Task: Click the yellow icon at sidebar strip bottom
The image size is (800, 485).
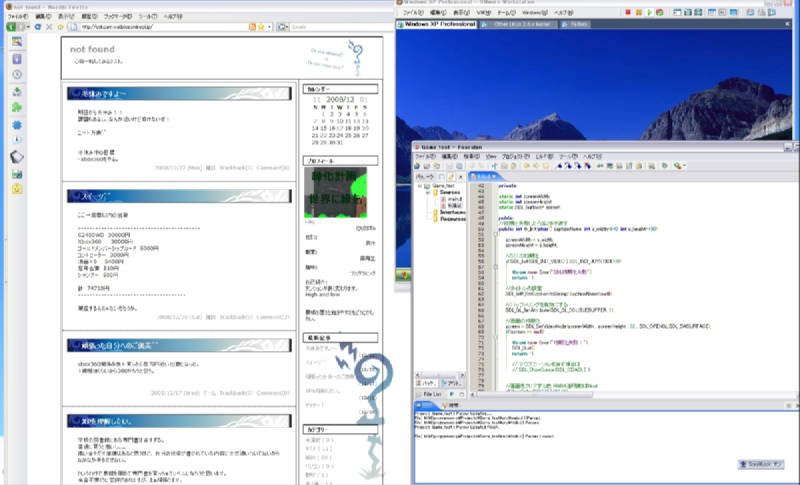Action: (x=17, y=189)
